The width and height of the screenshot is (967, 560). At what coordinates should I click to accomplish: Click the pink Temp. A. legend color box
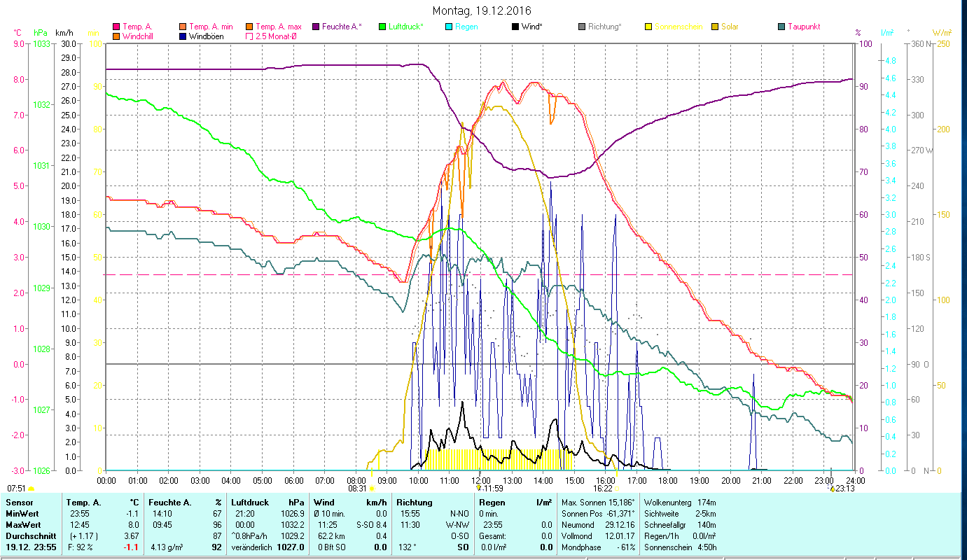point(116,27)
